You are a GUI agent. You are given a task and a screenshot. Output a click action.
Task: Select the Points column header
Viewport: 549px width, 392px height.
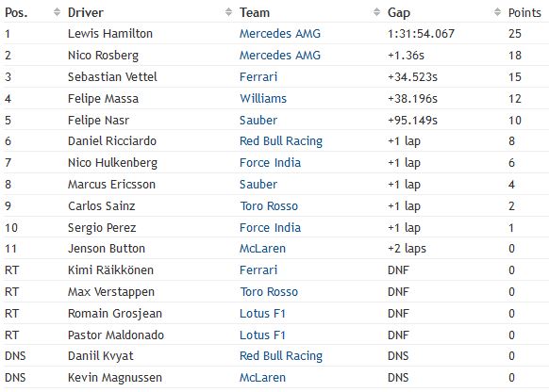click(x=524, y=12)
